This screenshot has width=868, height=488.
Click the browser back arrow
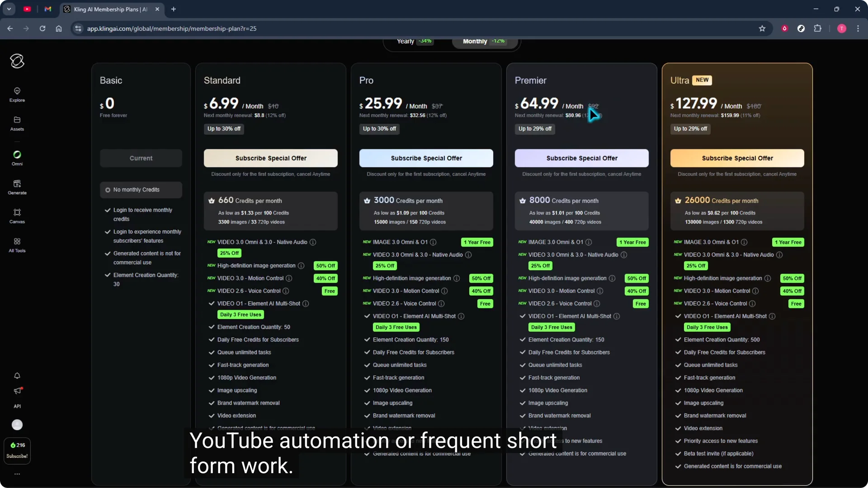pyautogui.click(x=10, y=28)
